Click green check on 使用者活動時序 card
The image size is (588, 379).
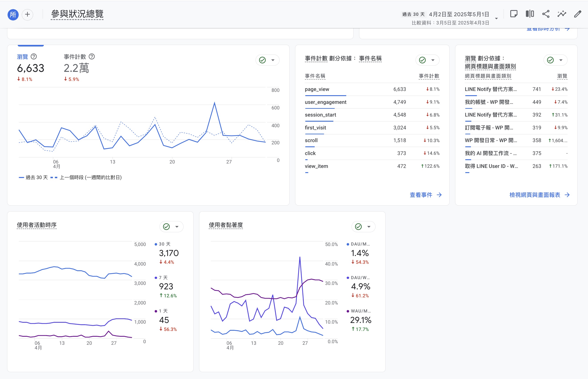(166, 227)
